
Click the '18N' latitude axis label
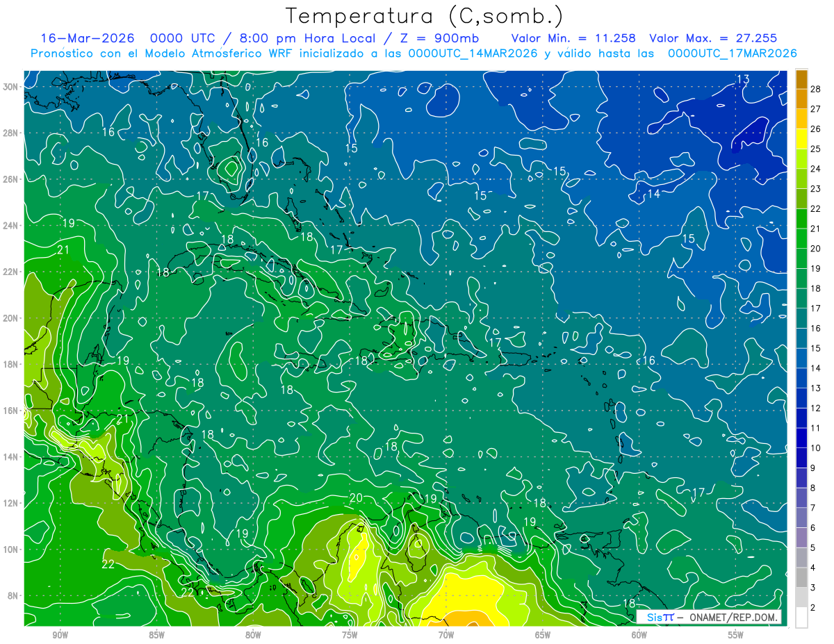(x=10, y=364)
